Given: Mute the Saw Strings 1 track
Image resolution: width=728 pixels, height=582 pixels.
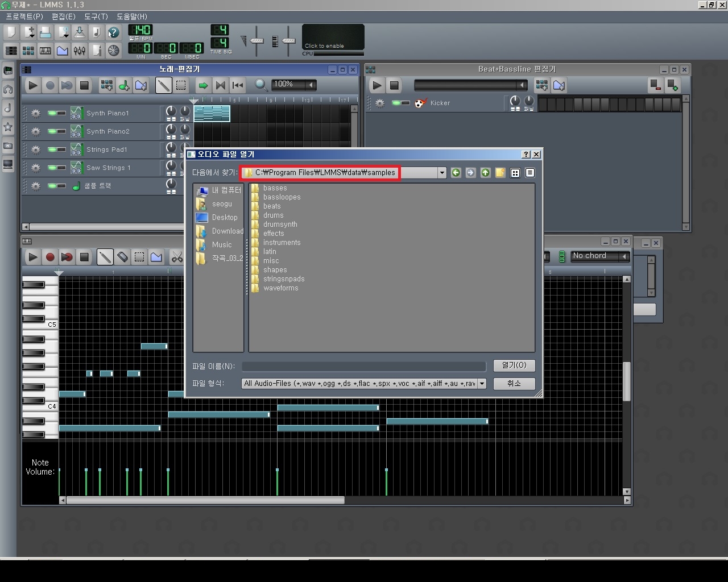Looking at the screenshot, I should click(52, 168).
